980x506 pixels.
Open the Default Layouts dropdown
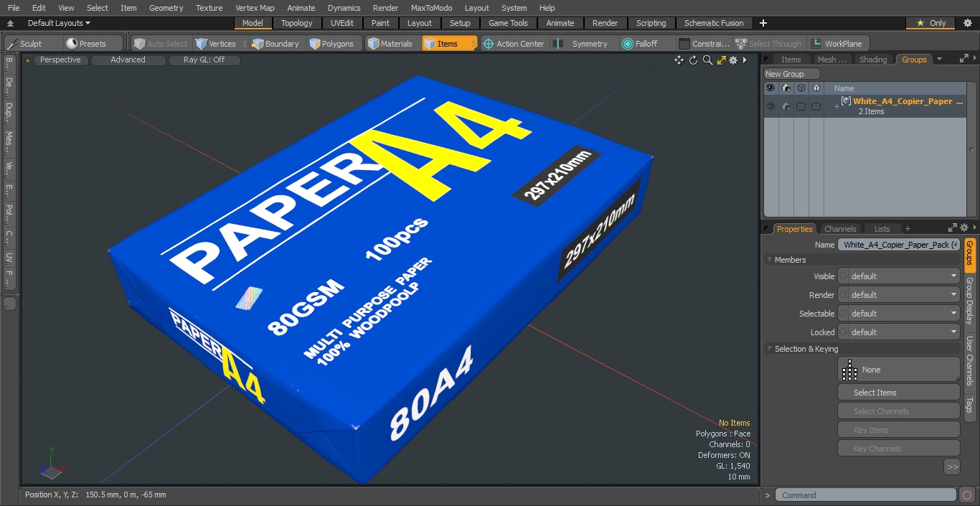pyautogui.click(x=59, y=23)
